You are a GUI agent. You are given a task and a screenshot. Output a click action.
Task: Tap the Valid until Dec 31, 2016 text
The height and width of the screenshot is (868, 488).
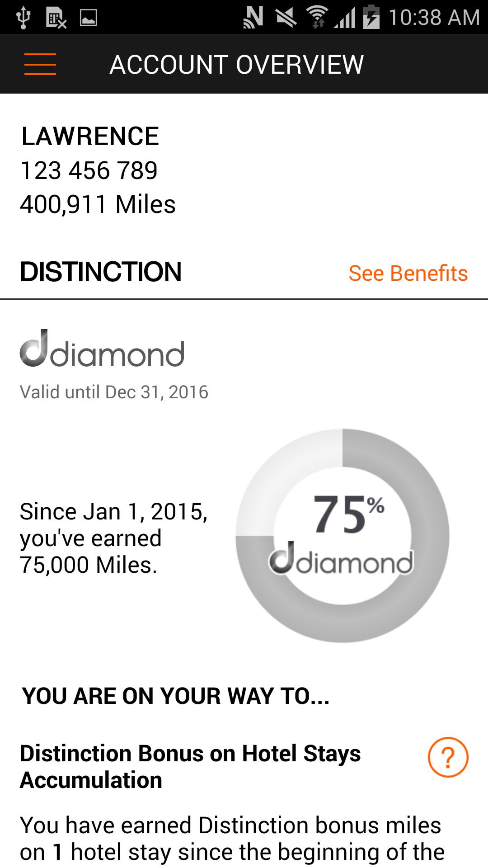(x=114, y=392)
